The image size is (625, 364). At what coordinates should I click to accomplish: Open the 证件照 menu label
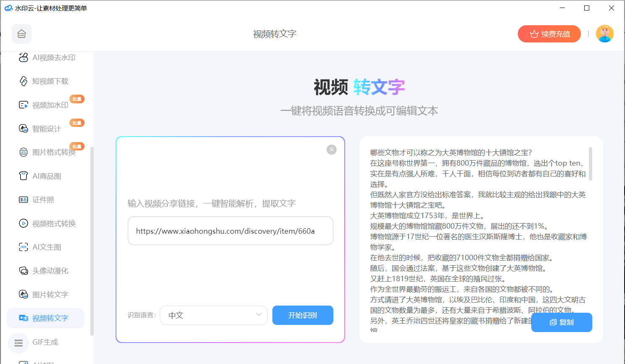(x=43, y=200)
